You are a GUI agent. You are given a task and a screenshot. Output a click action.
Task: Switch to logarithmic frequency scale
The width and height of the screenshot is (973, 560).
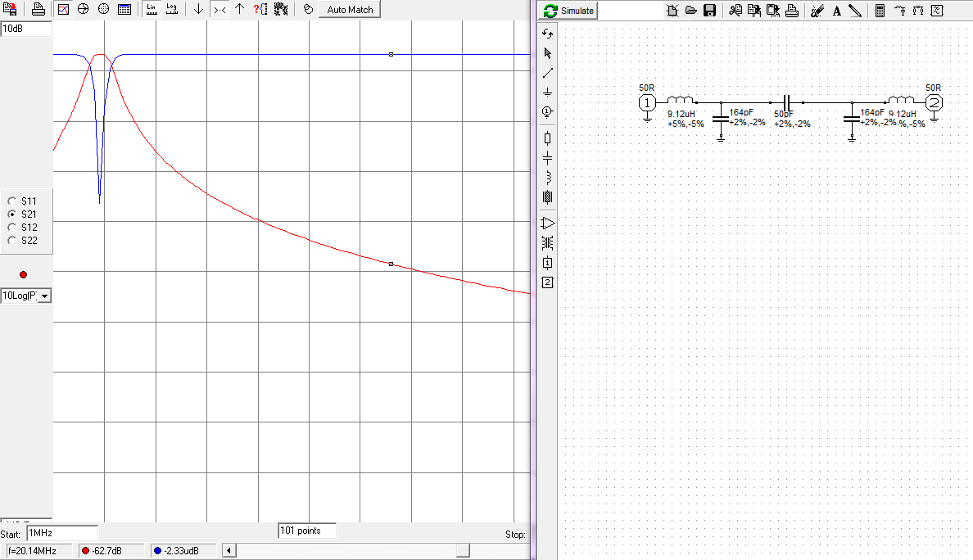point(171,10)
